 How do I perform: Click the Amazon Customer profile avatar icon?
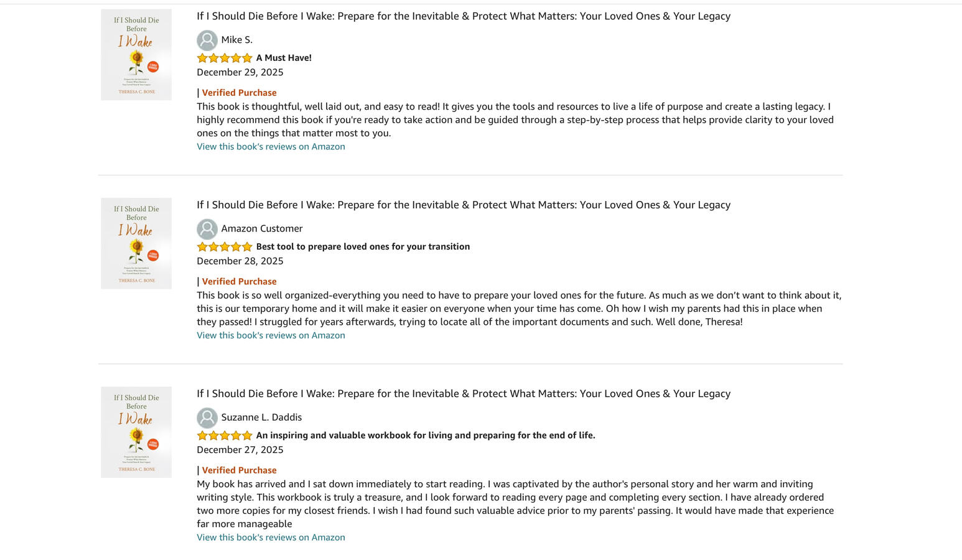click(207, 229)
